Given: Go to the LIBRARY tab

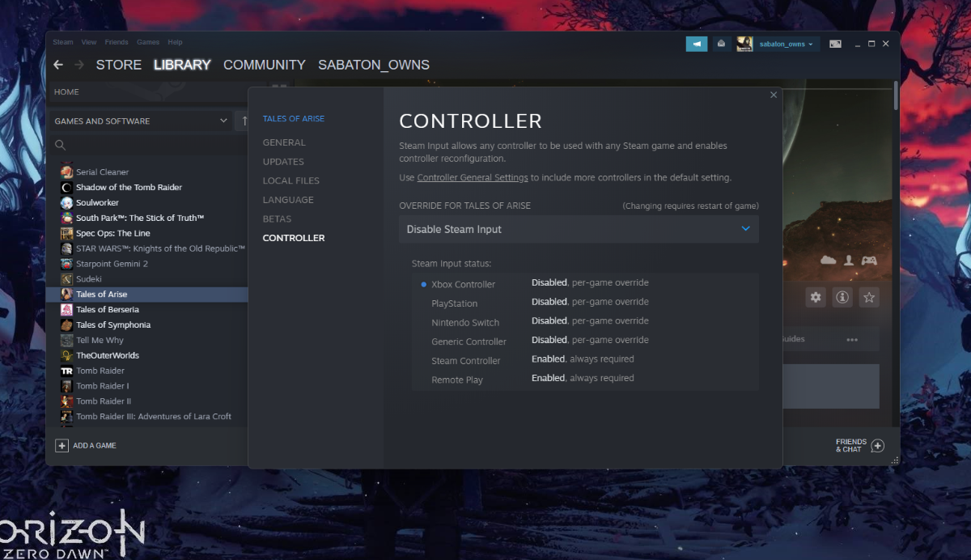Looking at the screenshot, I should tap(182, 65).
